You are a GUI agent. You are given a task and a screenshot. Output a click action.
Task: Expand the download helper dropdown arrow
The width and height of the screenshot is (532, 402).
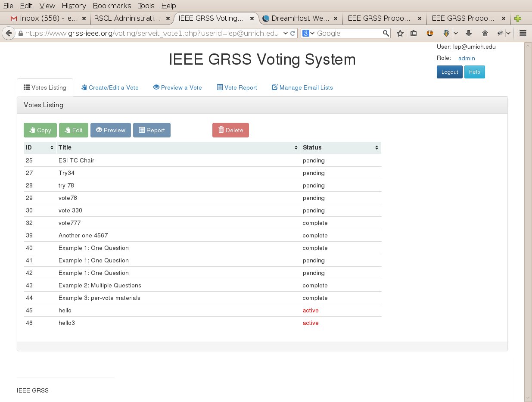pyautogui.click(x=455, y=33)
